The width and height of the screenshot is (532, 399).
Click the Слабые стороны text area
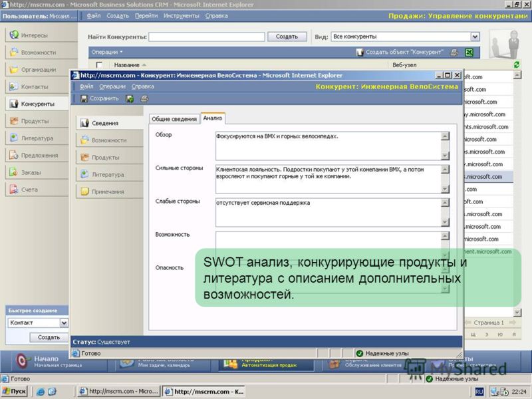[328, 212]
